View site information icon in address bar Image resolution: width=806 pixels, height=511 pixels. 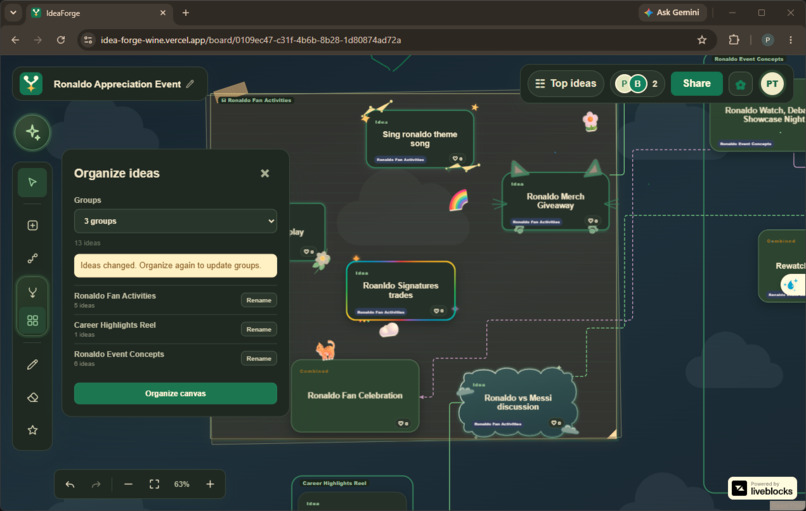[x=88, y=40]
